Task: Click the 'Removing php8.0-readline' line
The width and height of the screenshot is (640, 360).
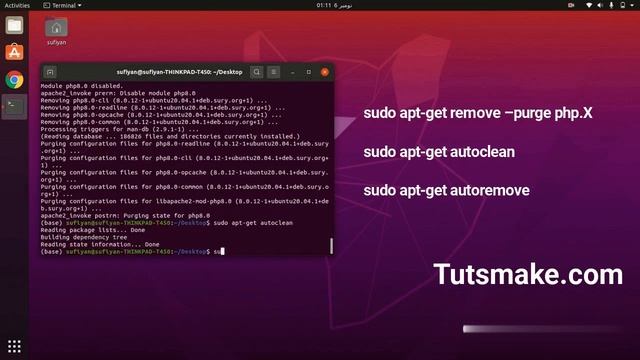Action: (x=163, y=108)
